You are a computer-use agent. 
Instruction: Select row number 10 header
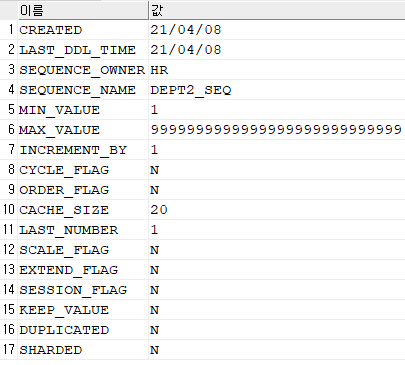coord(9,210)
